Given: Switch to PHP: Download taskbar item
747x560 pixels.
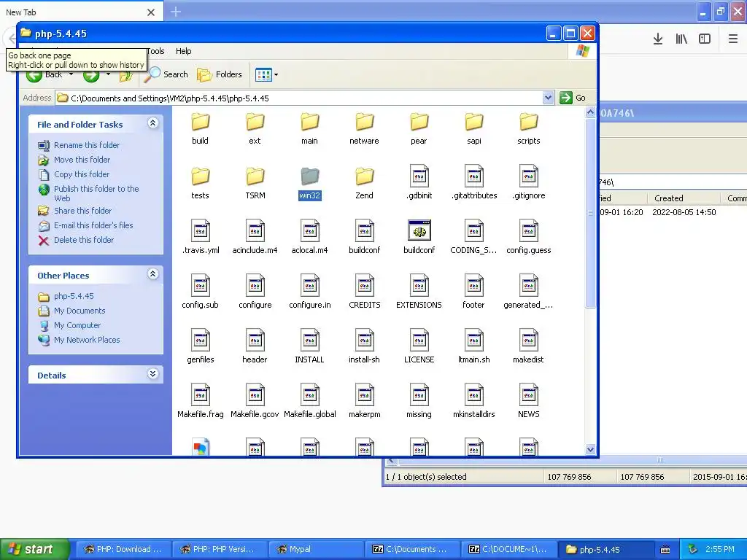Looking at the screenshot, I should pos(123,549).
